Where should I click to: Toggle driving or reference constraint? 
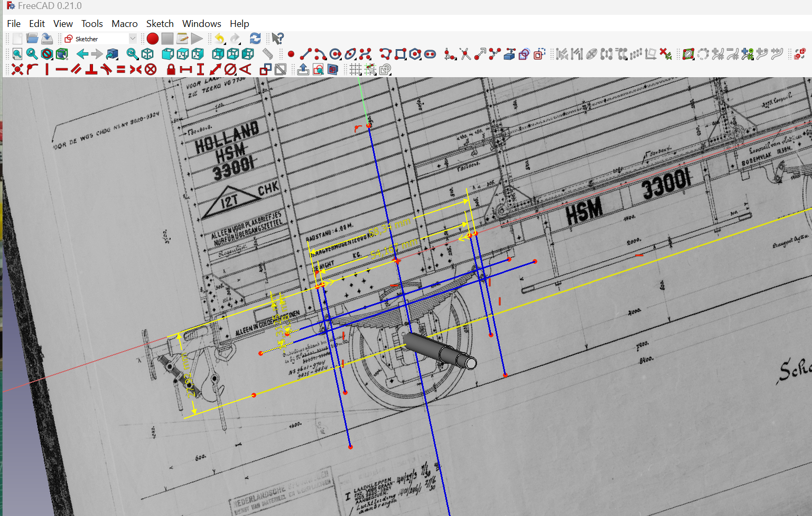coord(265,69)
